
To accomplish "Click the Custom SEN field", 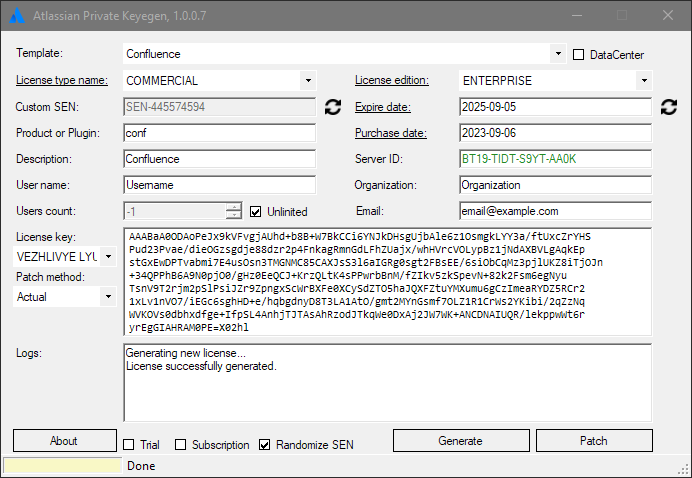I will coord(219,107).
